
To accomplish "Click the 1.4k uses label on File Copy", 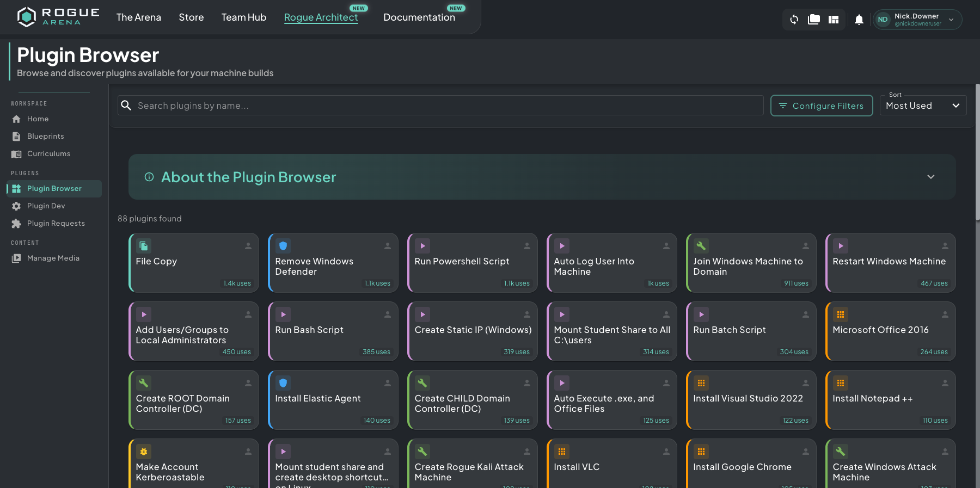I will [237, 283].
